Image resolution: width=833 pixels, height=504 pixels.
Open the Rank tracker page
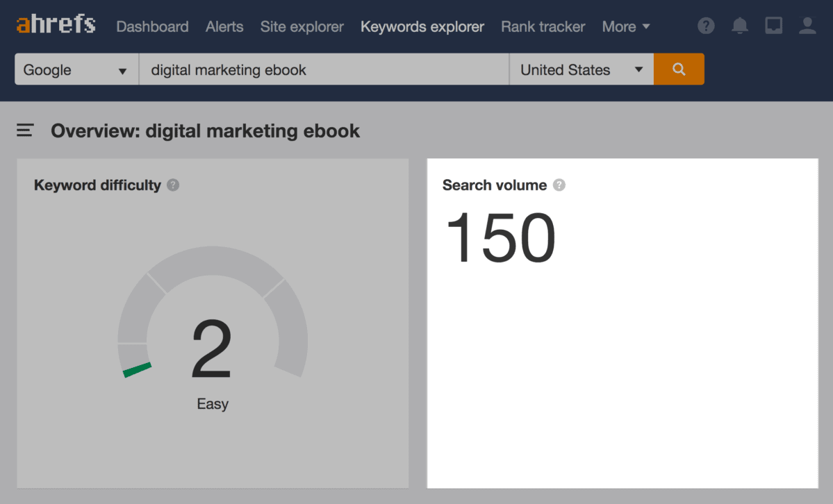click(x=543, y=26)
